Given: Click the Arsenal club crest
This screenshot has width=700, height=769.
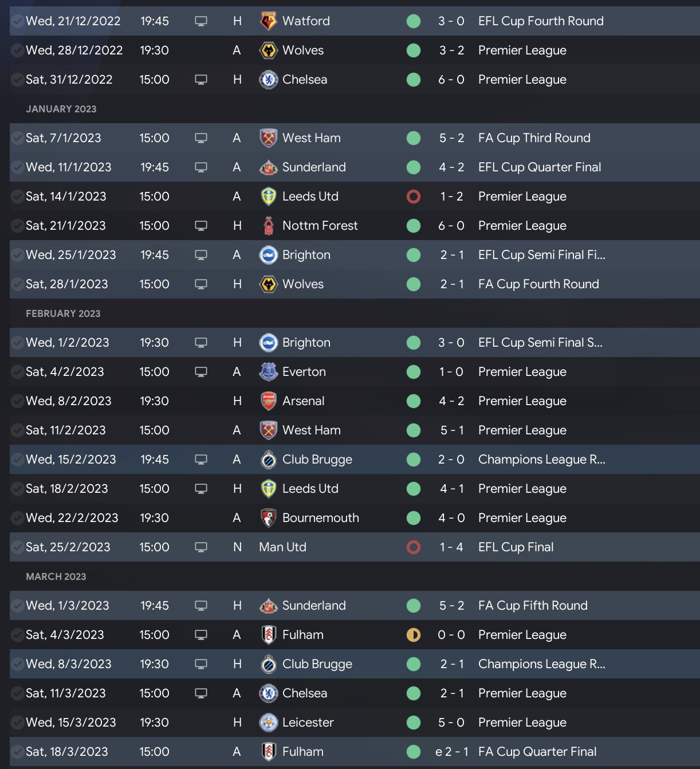Looking at the screenshot, I should [x=268, y=401].
